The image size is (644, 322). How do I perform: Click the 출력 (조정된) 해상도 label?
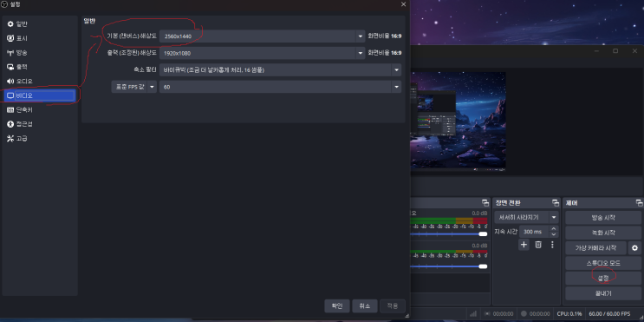(132, 53)
